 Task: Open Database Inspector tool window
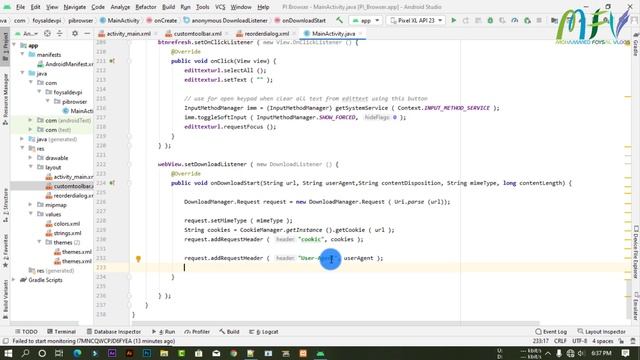point(113,332)
